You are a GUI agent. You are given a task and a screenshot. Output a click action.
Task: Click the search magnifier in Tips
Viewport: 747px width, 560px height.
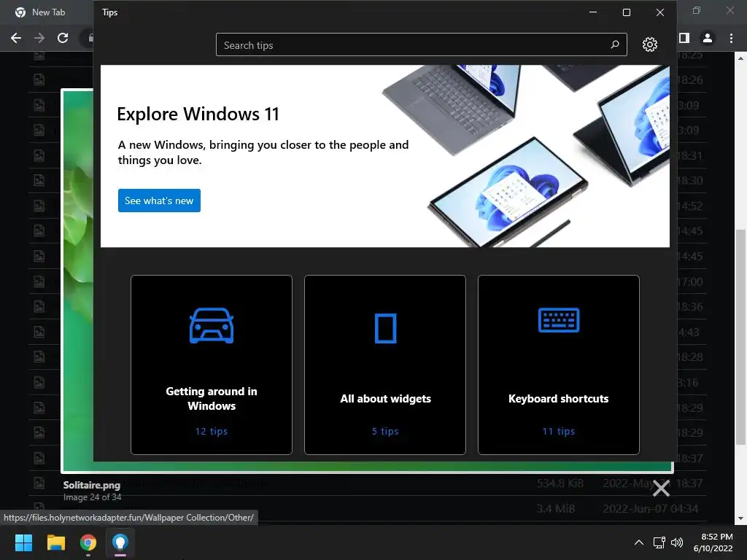(615, 44)
